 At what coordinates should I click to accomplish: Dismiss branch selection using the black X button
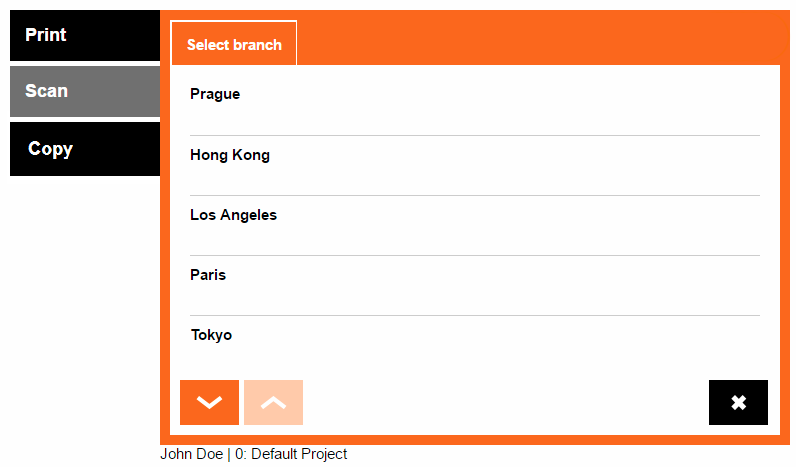738,402
